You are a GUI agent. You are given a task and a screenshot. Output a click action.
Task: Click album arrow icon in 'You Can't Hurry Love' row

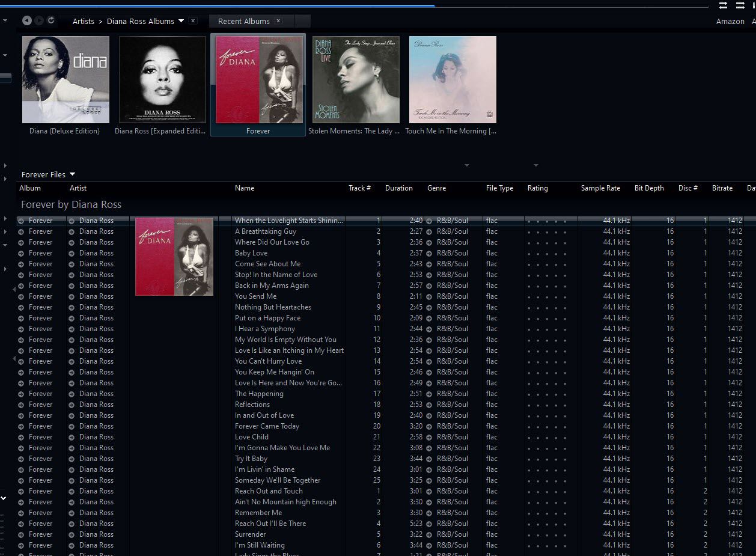click(x=21, y=361)
